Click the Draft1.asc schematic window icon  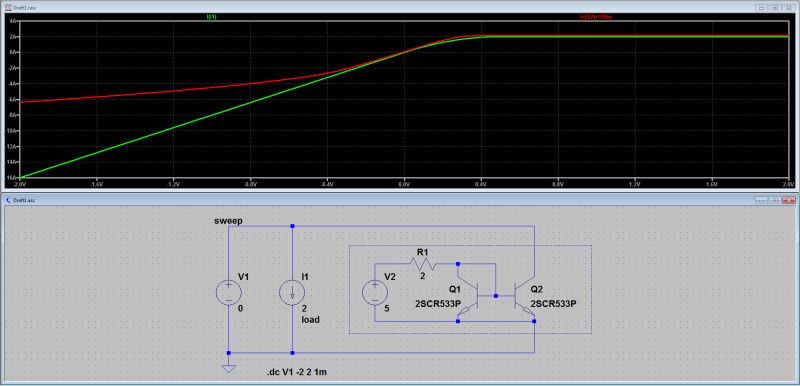click(x=8, y=200)
